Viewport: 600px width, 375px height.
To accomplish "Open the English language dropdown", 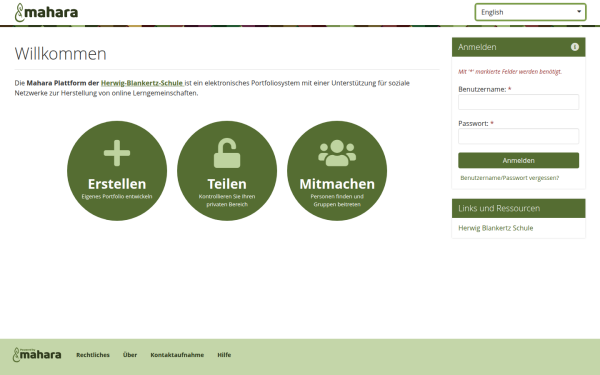I will click(530, 12).
